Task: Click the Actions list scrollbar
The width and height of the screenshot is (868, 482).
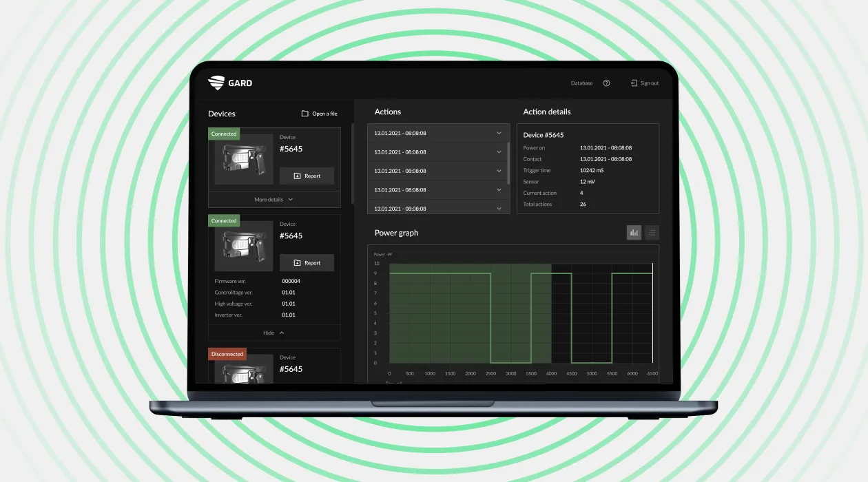Action: coord(509,162)
